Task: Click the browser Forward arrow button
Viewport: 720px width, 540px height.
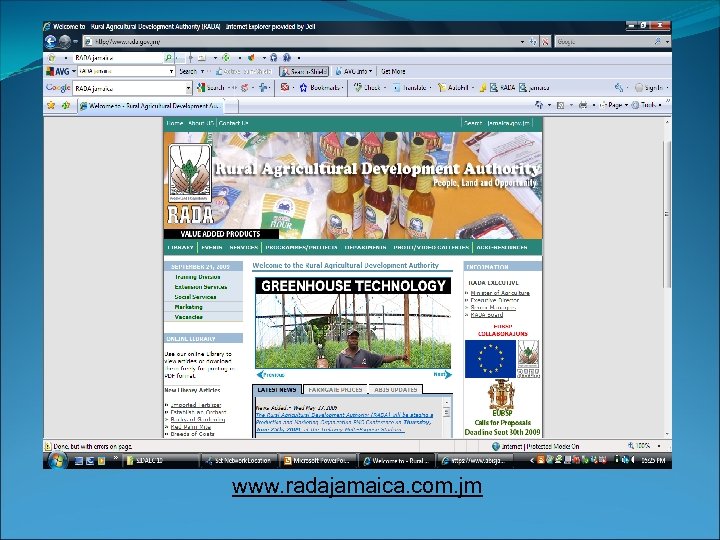Action: point(65,42)
